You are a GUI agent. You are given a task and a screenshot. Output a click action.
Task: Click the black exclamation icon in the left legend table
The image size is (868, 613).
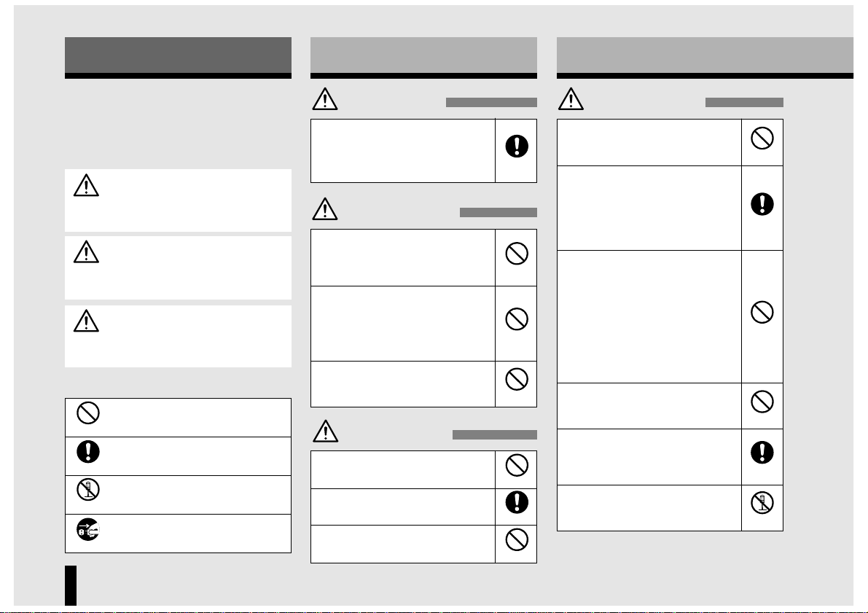88,451
